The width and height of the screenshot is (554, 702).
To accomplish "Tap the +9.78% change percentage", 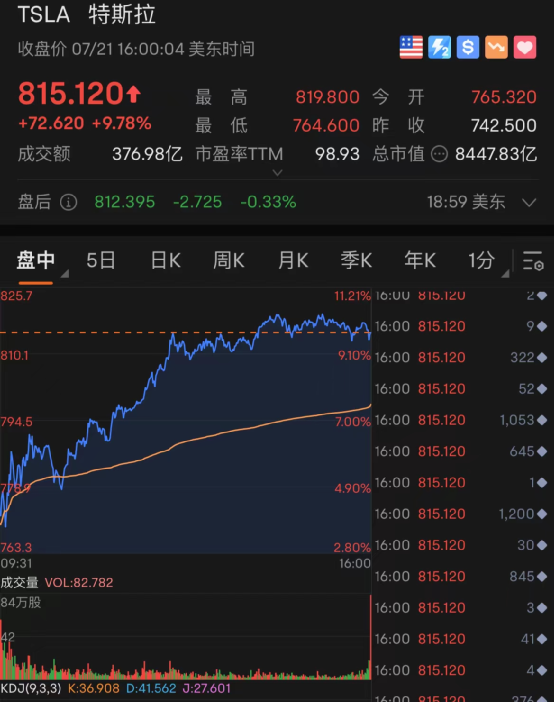I will click(x=121, y=123).
